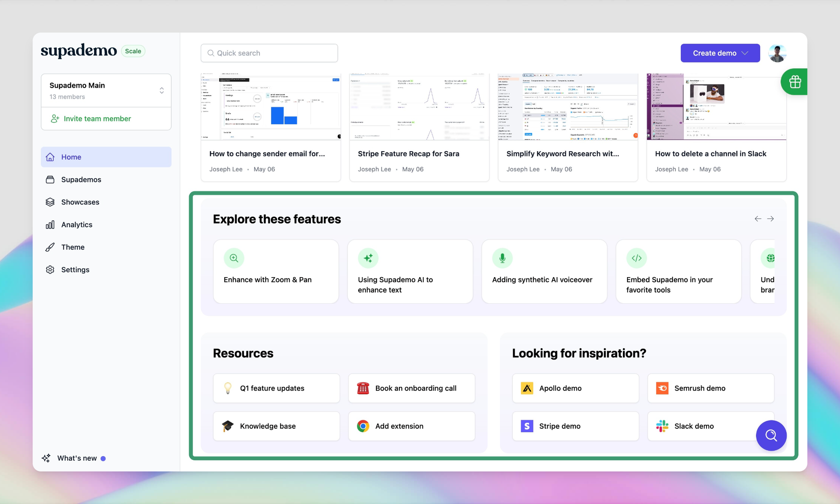
Task: Open the Knowledge base link
Action: pos(276,426)
